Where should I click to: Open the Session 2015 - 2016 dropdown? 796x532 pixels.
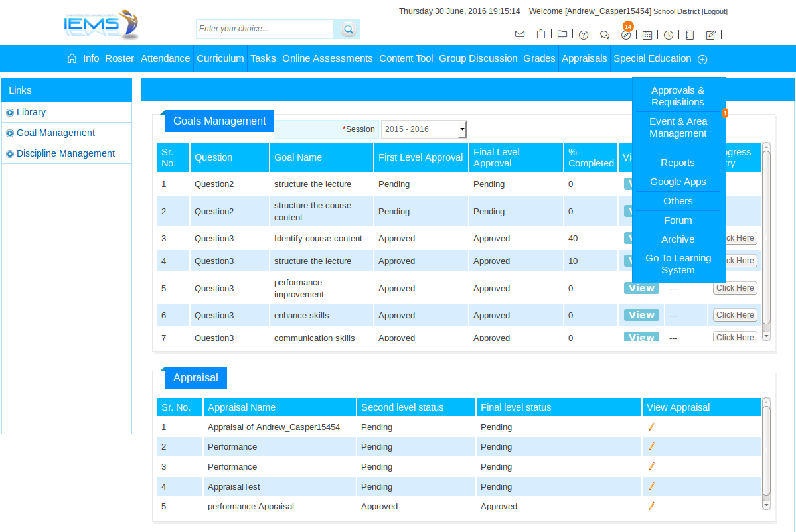pyautogui.click(x=424, y=129)
